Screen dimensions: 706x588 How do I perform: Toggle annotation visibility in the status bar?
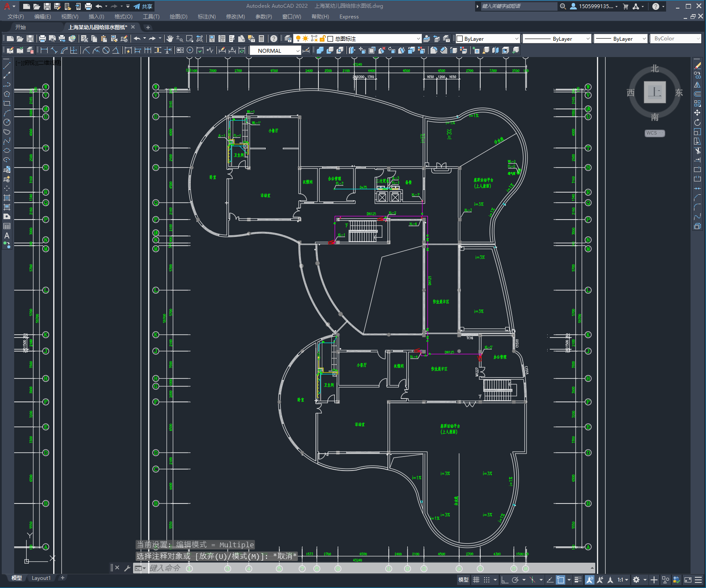[590, 580]
